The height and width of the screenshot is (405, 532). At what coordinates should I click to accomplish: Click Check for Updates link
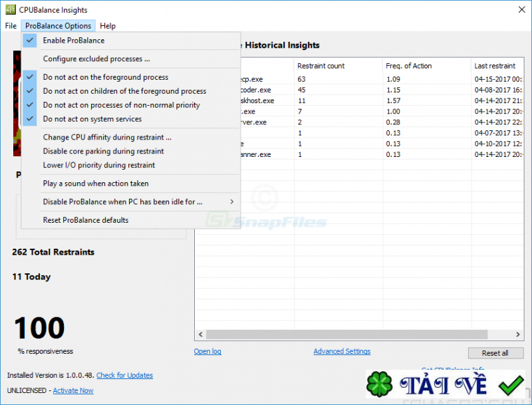point(124,375)
